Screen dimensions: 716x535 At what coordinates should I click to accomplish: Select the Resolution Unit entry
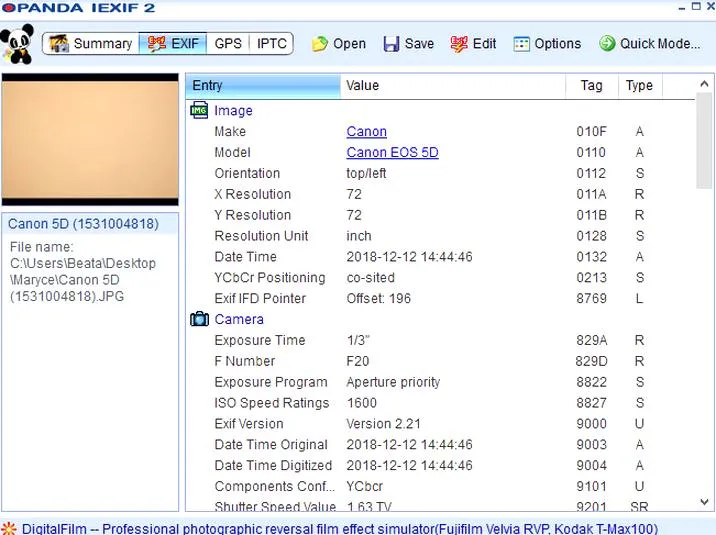[261, 236]
